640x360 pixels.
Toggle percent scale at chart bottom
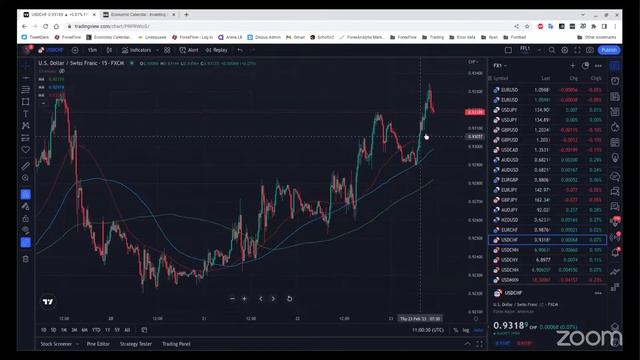coord(456,330)
